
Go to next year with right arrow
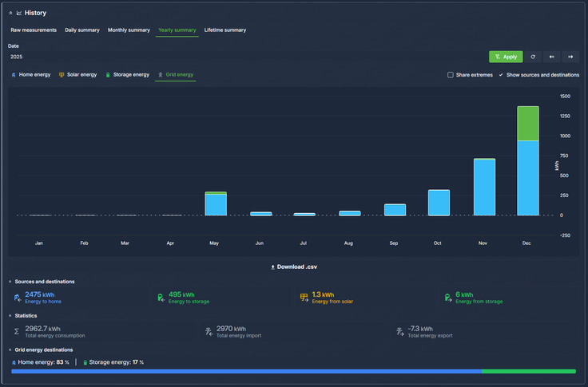tap(570, 57)
